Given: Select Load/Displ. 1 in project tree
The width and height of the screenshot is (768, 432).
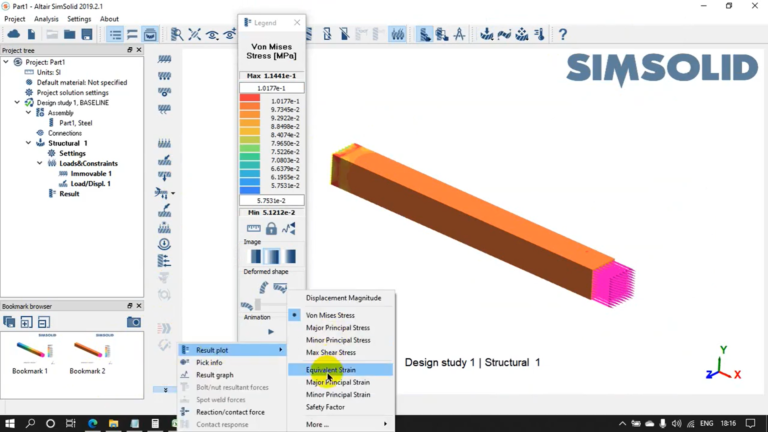Looking at the screenshot, I should pos(90,184).
